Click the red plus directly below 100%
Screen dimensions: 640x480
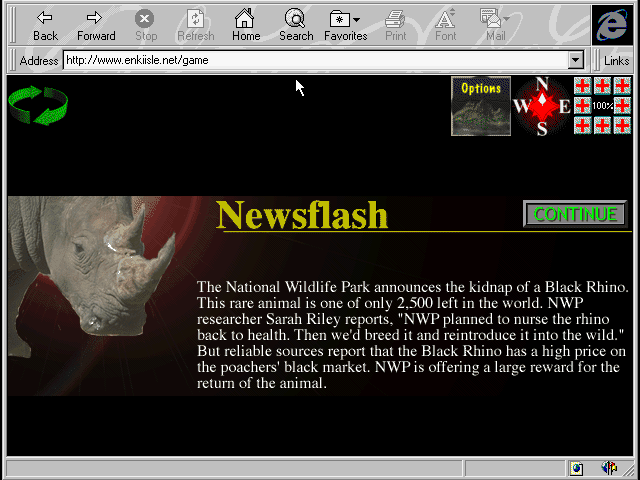[602, 125]
